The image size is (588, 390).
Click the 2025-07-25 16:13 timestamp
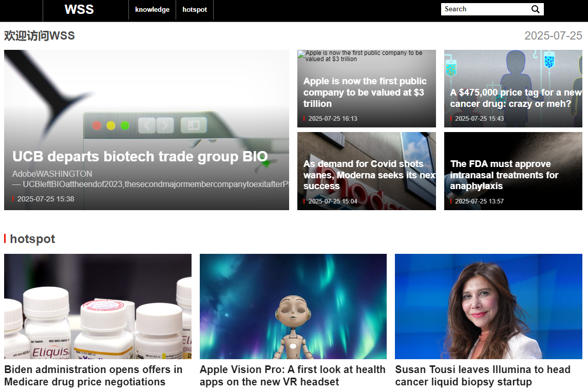333,119
